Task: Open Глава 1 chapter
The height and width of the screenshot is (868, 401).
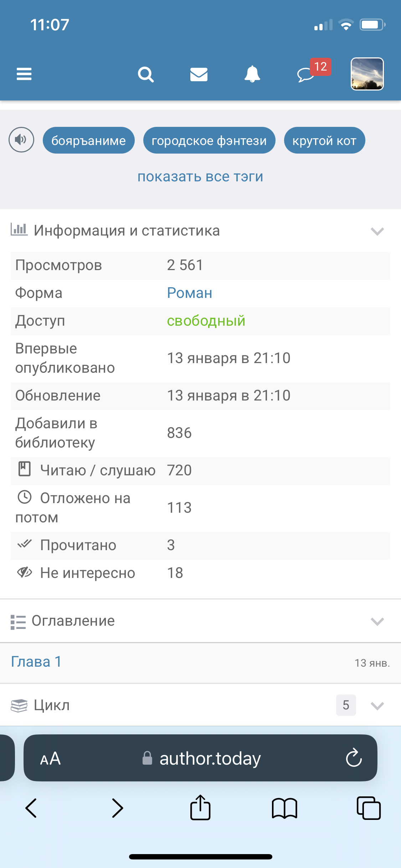Action: coord(36,662)
